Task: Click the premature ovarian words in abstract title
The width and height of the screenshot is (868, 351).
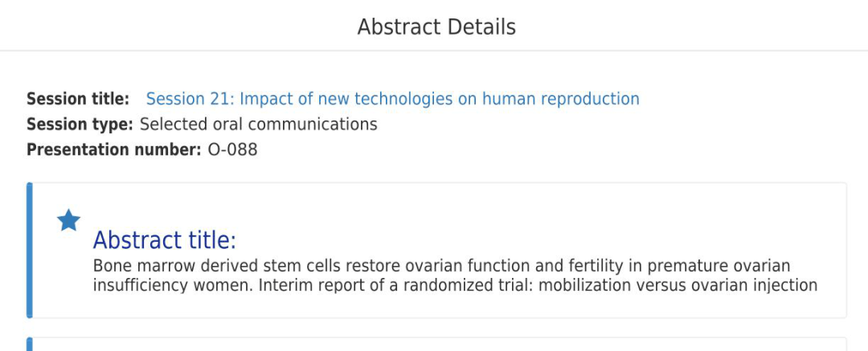Action: pos(719,267)
